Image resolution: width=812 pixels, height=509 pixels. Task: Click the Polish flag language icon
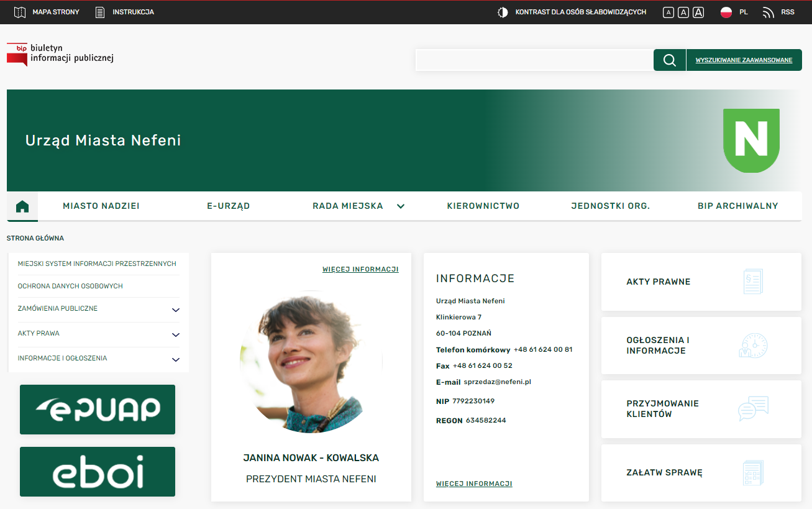[x=726, y=12]
